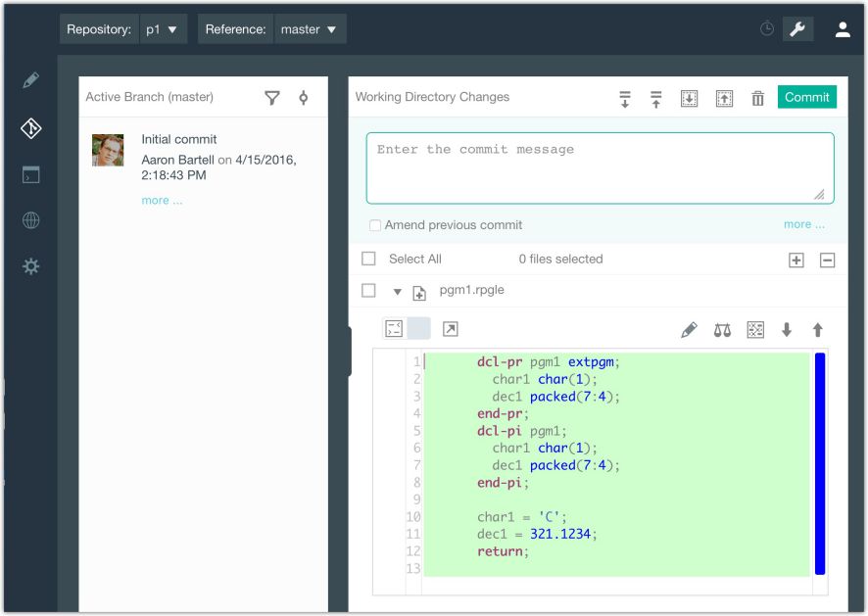Collapse the pgm1.rpgle diff section

(397, 292)
